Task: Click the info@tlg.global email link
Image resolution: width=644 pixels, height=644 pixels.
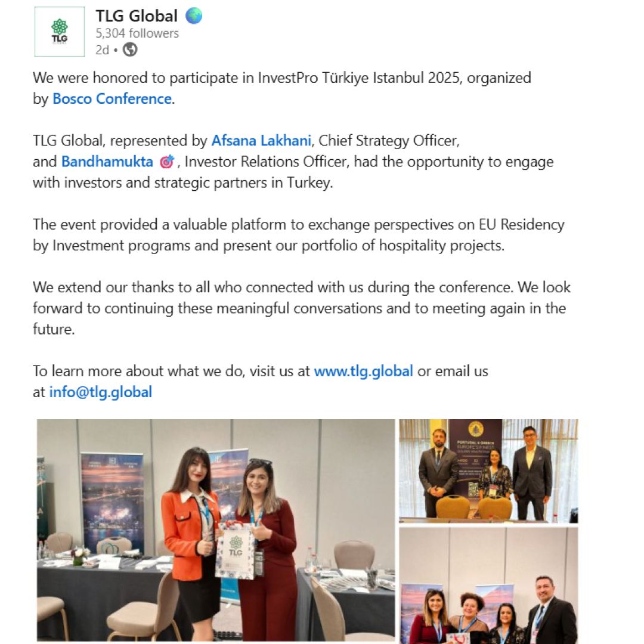Action: tap(101, 392)
